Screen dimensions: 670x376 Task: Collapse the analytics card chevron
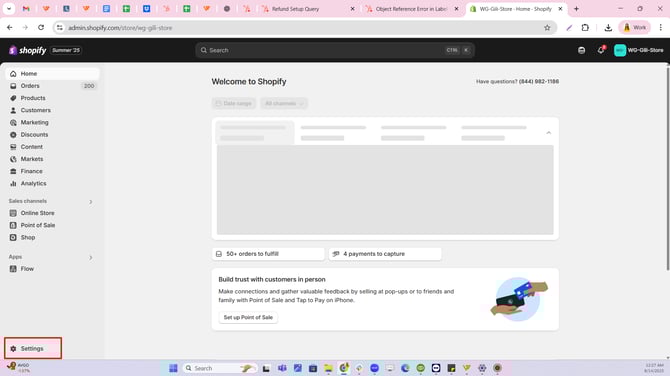(x=549, y=133)
